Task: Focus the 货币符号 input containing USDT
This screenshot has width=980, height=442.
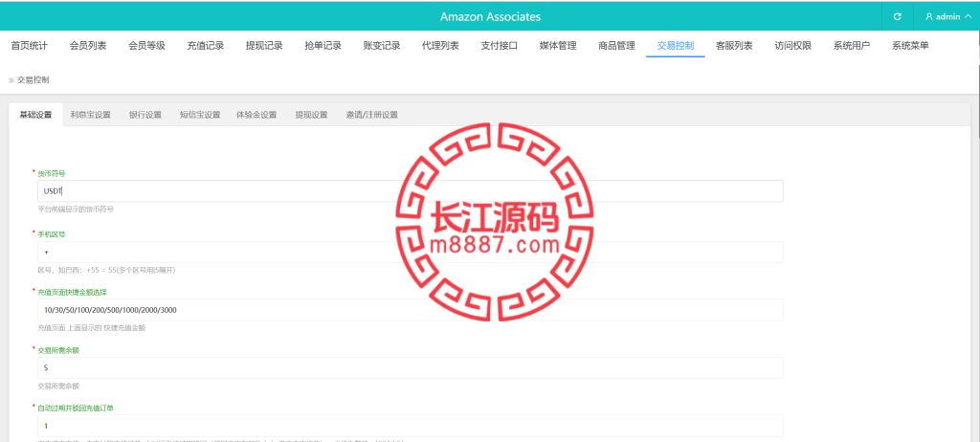Action: point(410,191)
